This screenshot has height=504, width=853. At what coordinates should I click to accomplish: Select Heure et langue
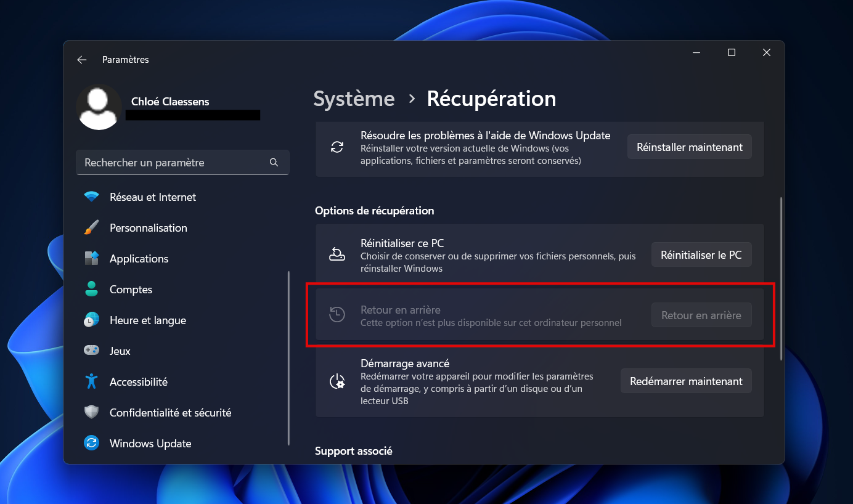click(x=147, y=320)
